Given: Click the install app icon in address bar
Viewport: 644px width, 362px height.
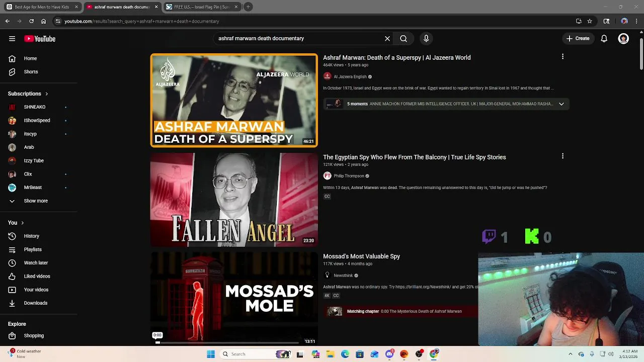Looking at the screenshot, I should (x=579, y=21).
